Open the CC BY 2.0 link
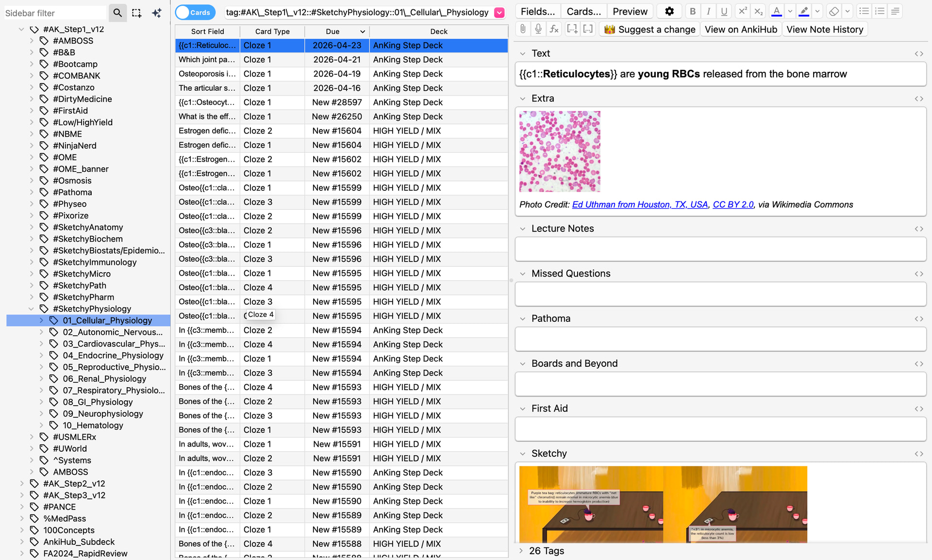 [732, 204]
